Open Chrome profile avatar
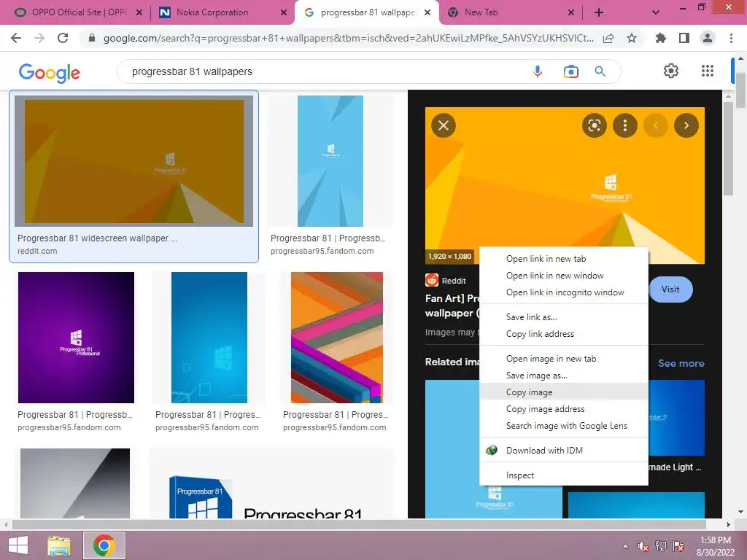Image resolution: width=747 pixels, height=560 pixels. [708, 38]
